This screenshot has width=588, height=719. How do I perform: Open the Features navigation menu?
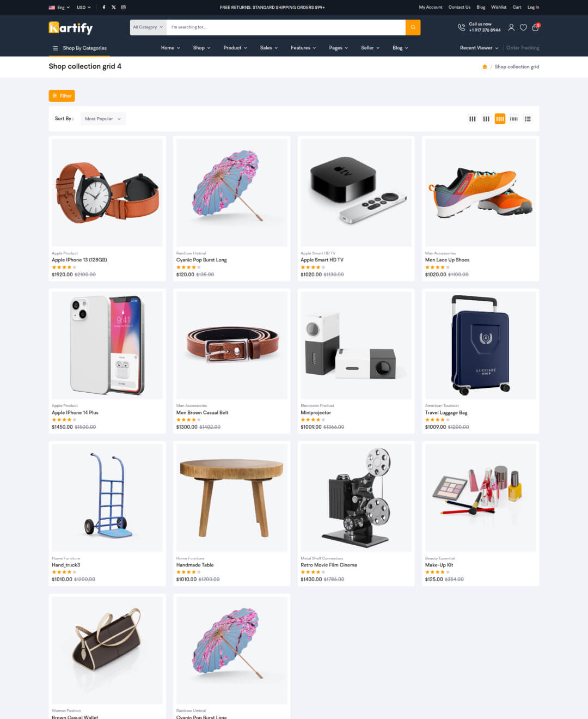(303, 48)
